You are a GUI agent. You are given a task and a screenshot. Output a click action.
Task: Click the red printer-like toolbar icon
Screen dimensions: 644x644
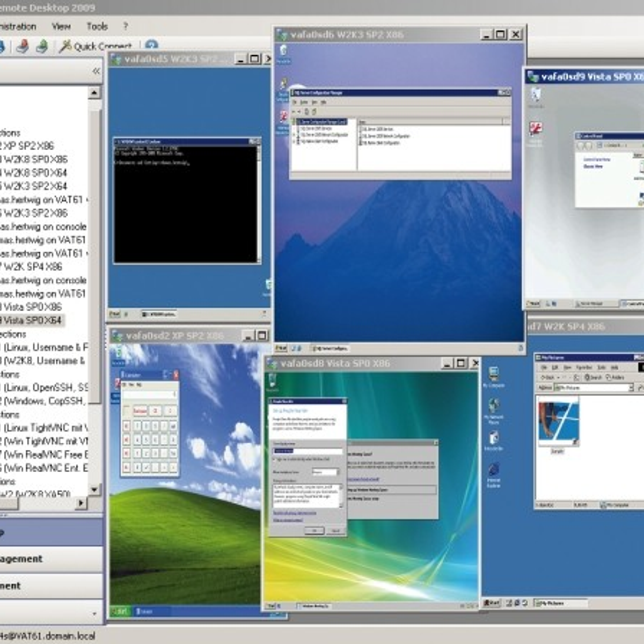point(22,46)
